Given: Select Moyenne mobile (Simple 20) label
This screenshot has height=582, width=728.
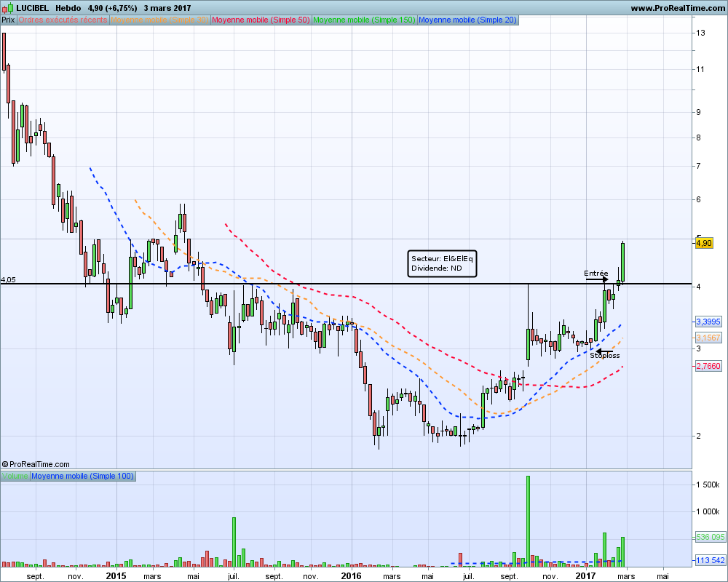Looking at the screenshot, I should (467, 20).
